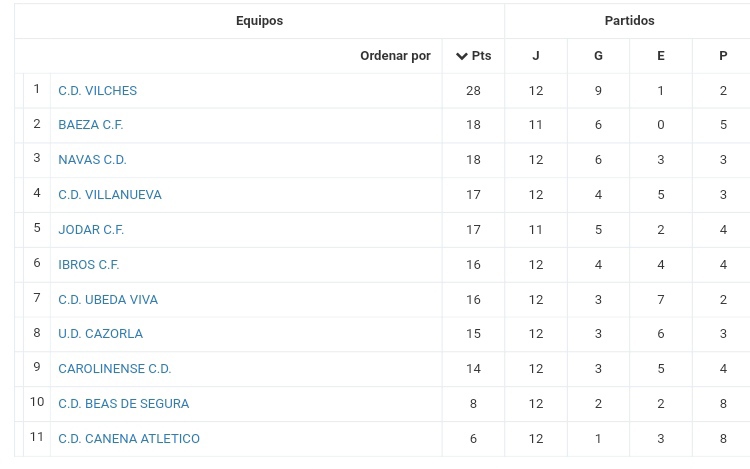Open IBROS C.F. team page
The image size is (750, 469).
[x=88, y=265]
